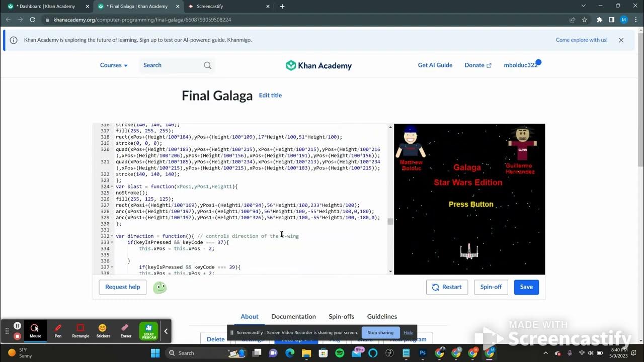Viewport: 644px width, 362px height.
Task: Go to the Khan Academy logo home
Action: tap(319, 65)
